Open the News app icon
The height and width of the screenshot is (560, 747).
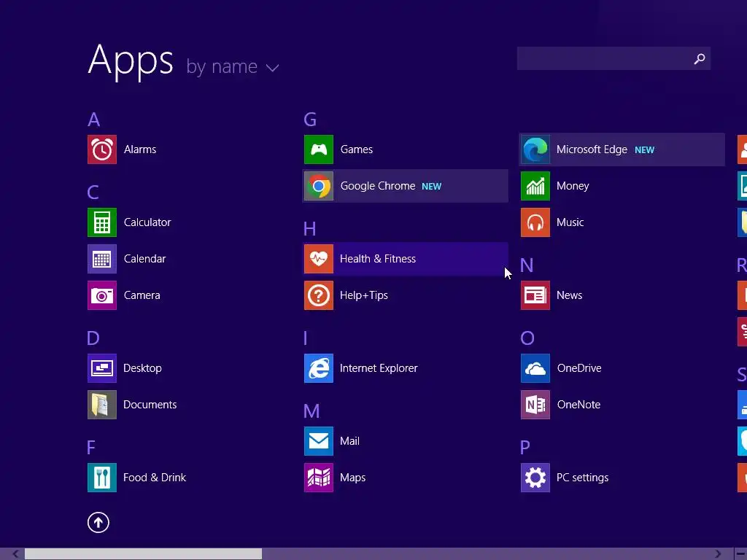[x=535, y=295]
